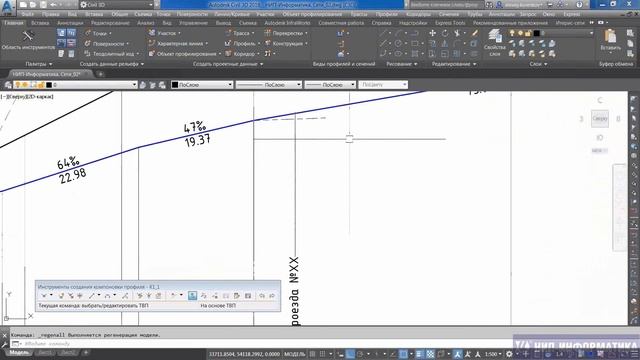Click the Вставить paste button
The height and width of the screenshot is (360, 640).
click(610, 40)
